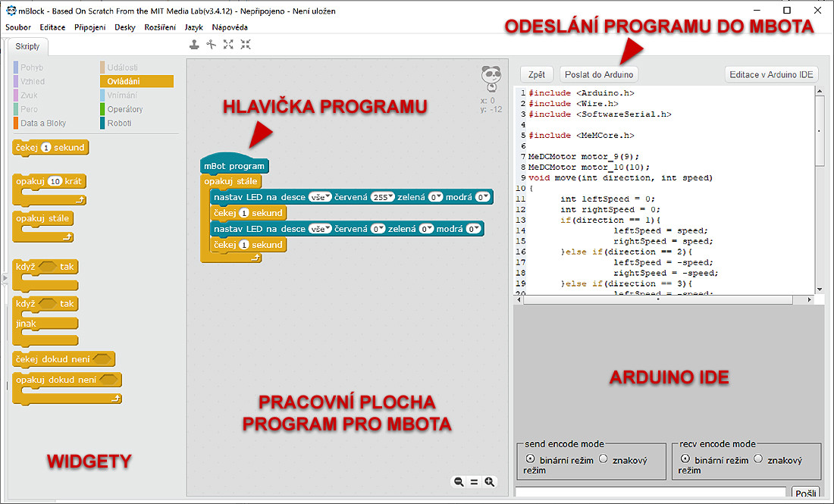Open the Rozšíření menu

click(x=160, y=27)
